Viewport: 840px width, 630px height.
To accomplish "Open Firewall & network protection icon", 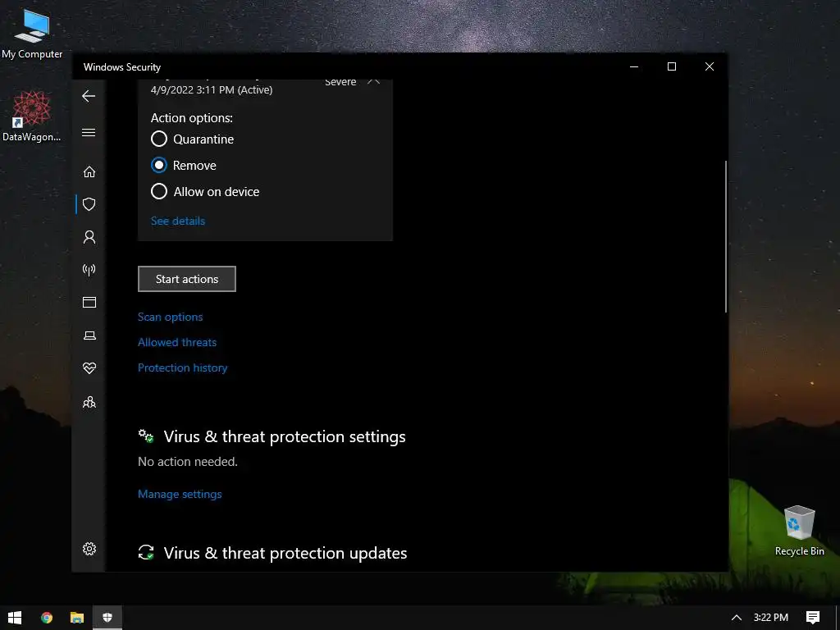I will click(x=89, y=269).
